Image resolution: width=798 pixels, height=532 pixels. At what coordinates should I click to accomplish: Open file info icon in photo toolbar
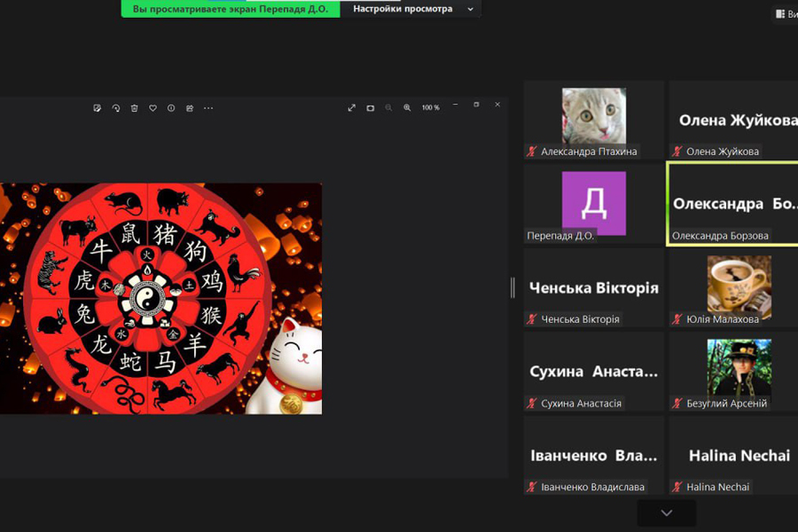coord(171,108)
